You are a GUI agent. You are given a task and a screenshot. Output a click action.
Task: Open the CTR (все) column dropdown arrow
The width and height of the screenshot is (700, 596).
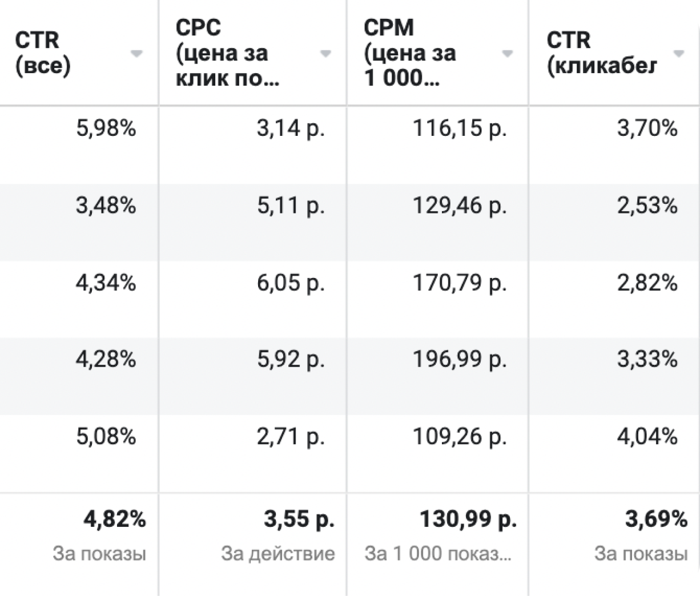[136, 54]
